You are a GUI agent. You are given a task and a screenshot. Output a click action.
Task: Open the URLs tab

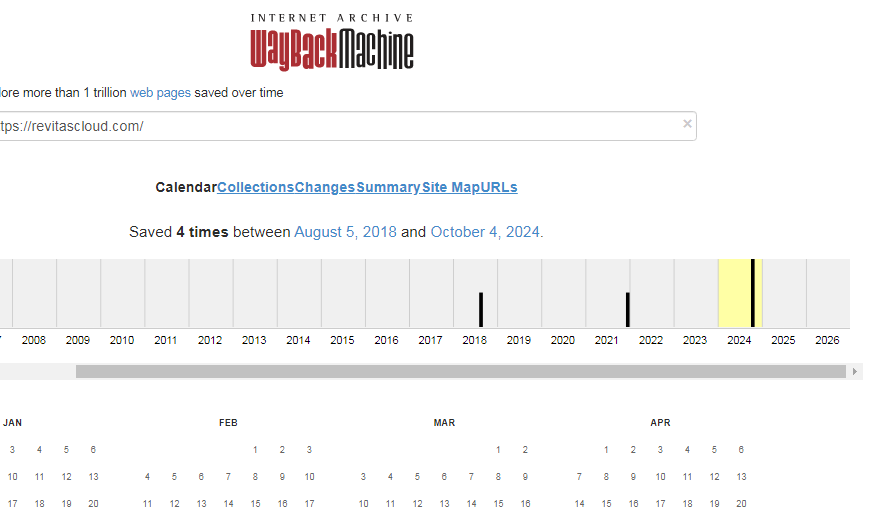(499, 187)
